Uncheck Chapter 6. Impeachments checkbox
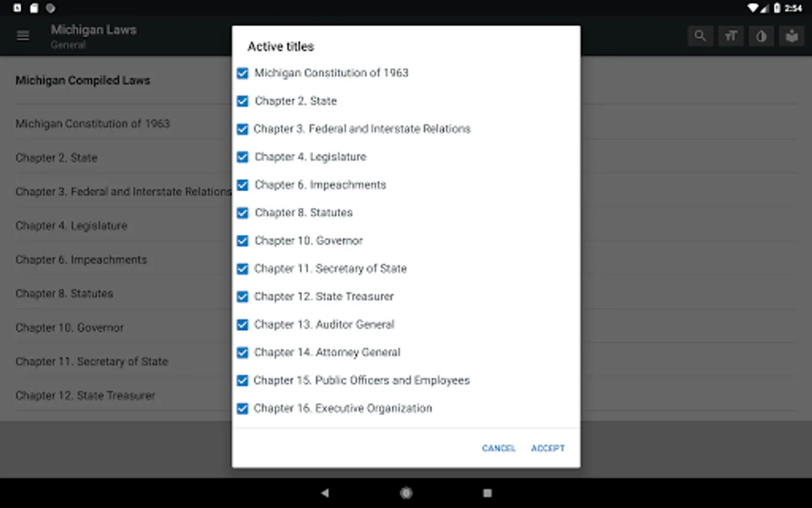This screenshot has width=812, height=508. click(x=242, y=185)
